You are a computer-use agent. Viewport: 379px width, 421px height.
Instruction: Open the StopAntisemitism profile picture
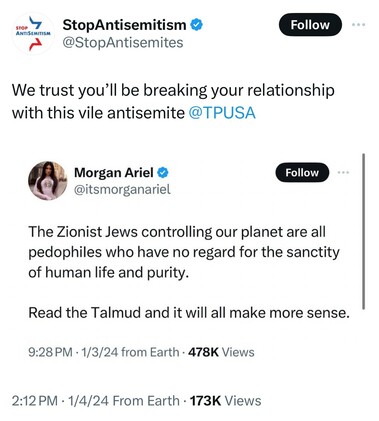tap(33, 33)
